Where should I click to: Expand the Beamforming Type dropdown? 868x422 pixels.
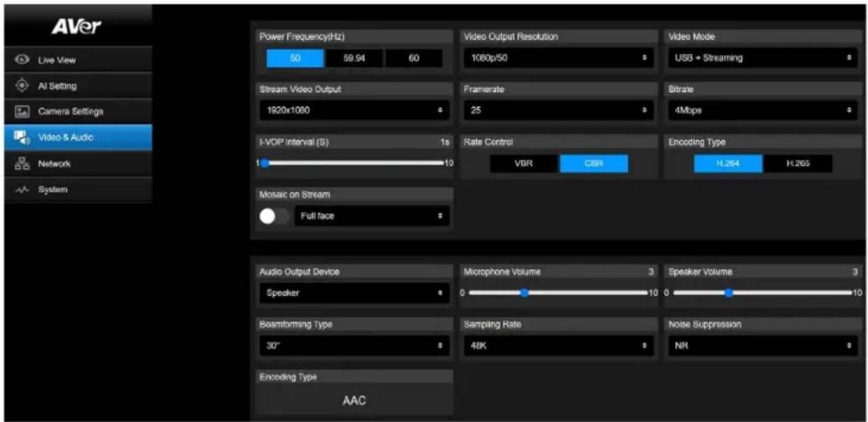click(x=355, y=345)
